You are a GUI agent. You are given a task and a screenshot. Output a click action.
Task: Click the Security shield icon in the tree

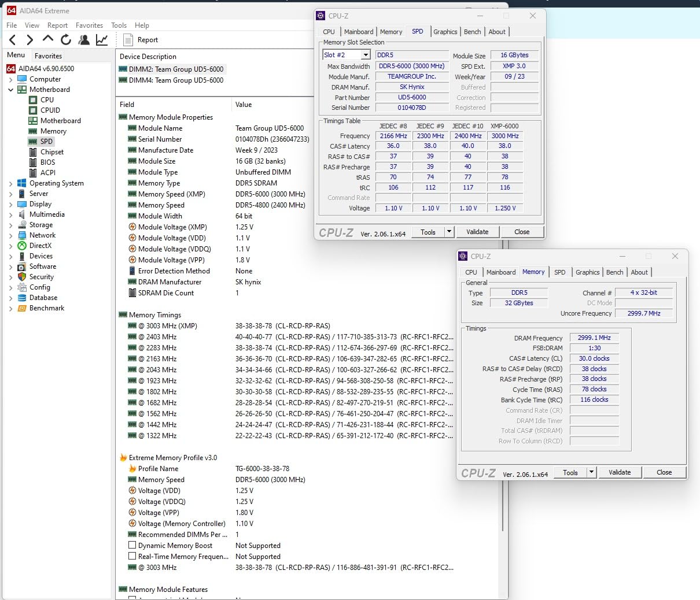coord(22,277)
